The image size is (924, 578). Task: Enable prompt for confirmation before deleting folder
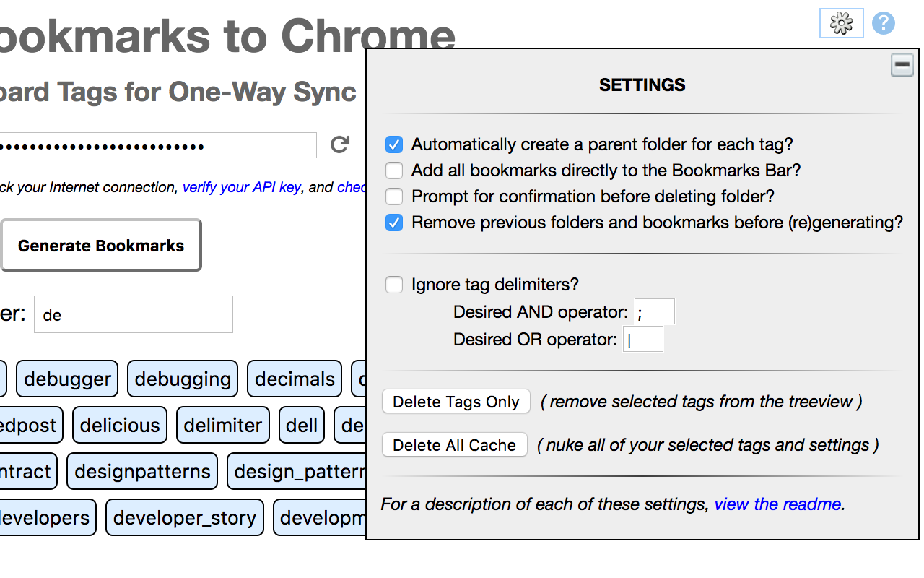coord(394,197)
